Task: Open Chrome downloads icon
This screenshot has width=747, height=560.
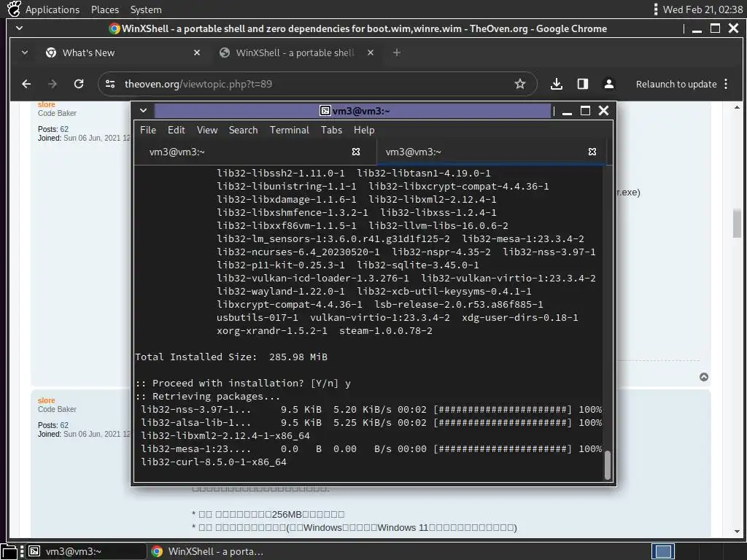Action: (556, 85)
